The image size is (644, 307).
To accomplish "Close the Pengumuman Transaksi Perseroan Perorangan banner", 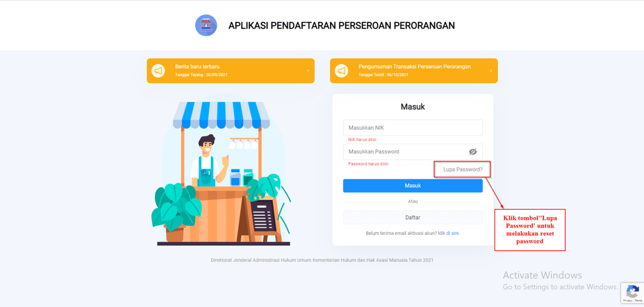I will (x=491, y=71).
